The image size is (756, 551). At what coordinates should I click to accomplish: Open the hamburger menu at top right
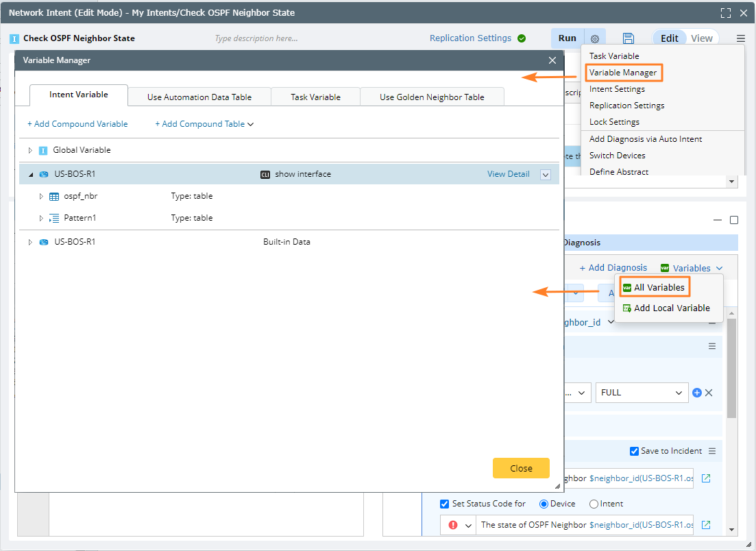click(741, 38)
